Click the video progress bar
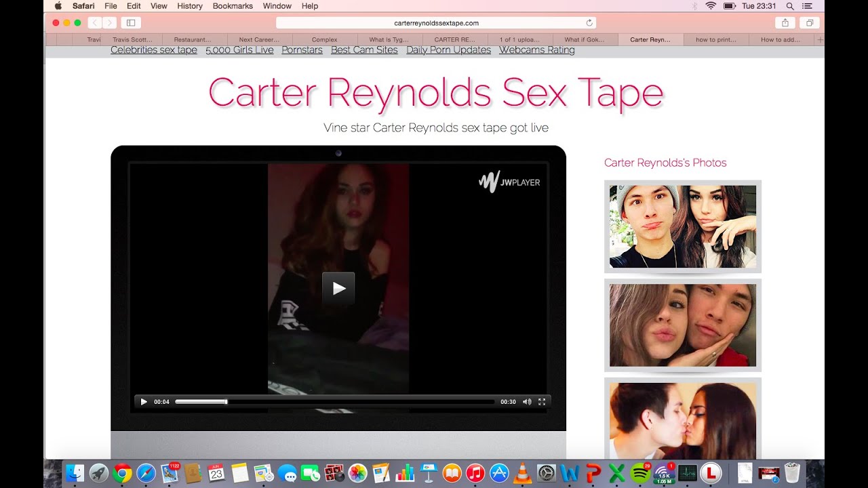This screenshot has height=488, width=868. [334, 402]
